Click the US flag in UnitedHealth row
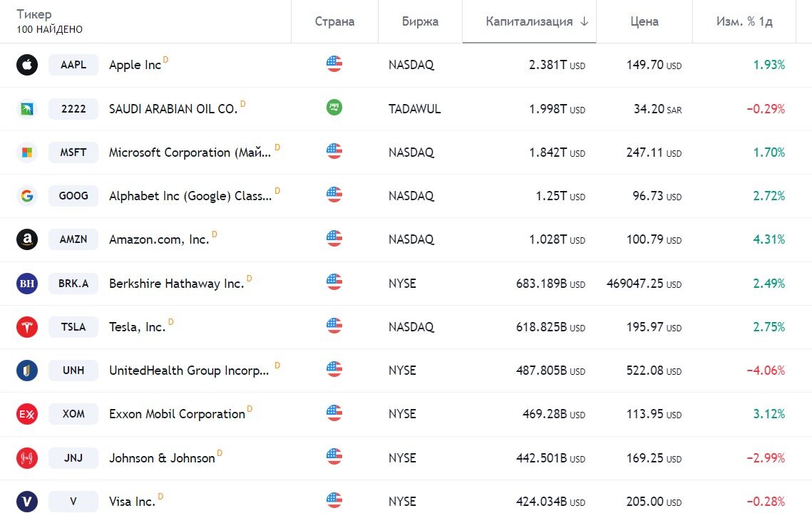This screenshot has width=812, height=523. pos(334,368)
